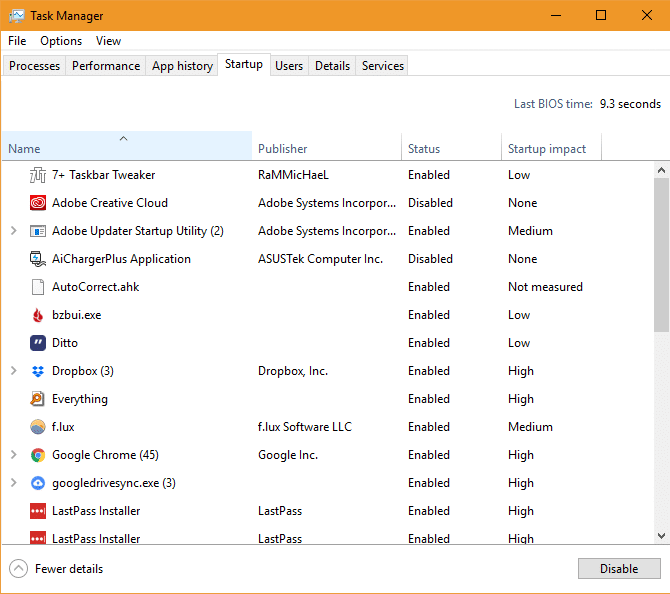670x594 pixels.
Task: Select the f.lux name
Action: pyautogui.click(x=63, y=427)
